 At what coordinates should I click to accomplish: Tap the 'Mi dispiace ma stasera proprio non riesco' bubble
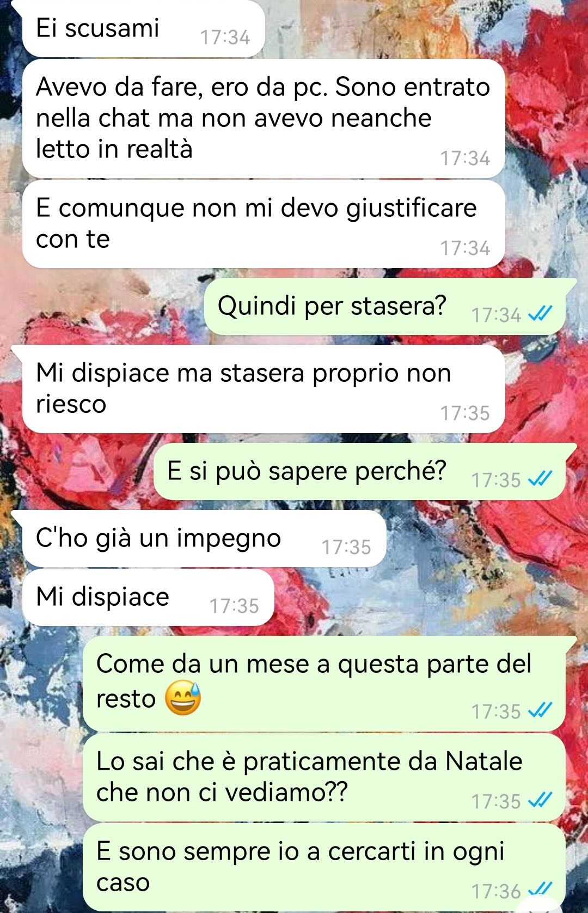264,389
